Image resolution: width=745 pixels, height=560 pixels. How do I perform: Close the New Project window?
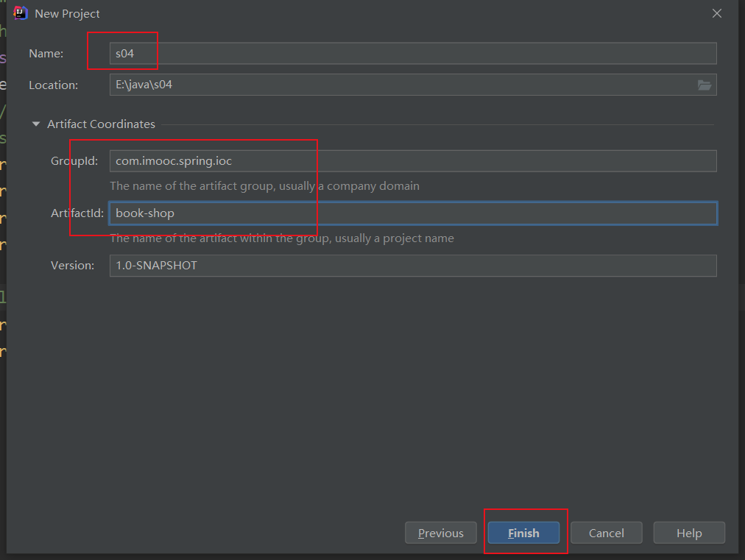pos(716,13)
